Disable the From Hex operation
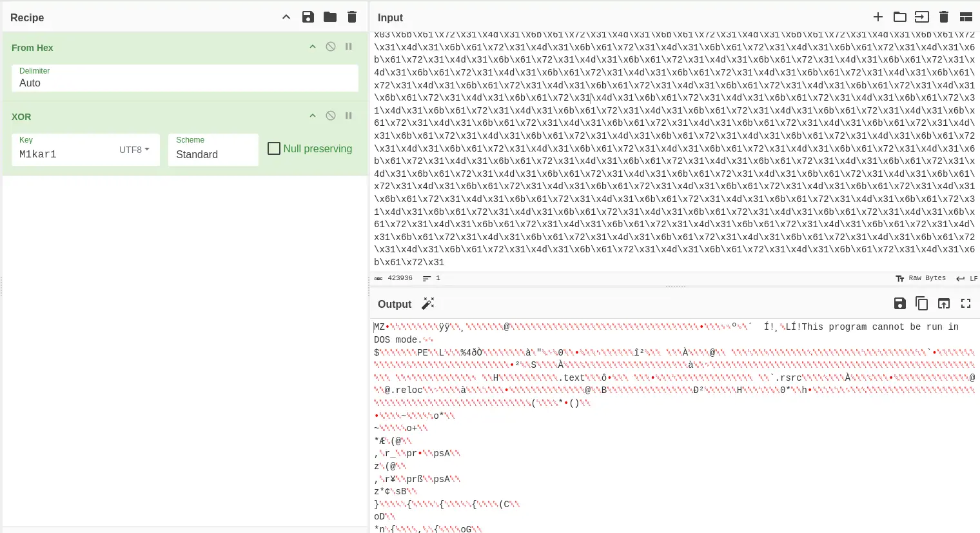980x533 pixels. tap(331, 47)
